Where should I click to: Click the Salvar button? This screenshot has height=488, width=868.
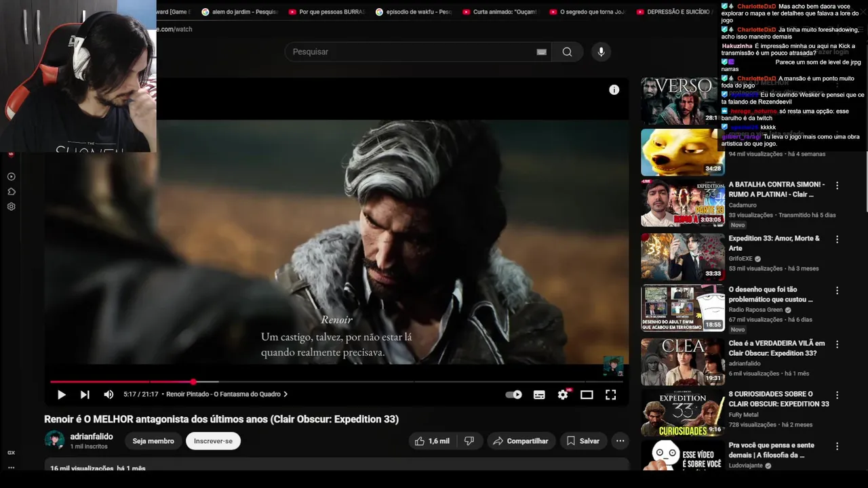pyautogui.click(x=583, y=441)
